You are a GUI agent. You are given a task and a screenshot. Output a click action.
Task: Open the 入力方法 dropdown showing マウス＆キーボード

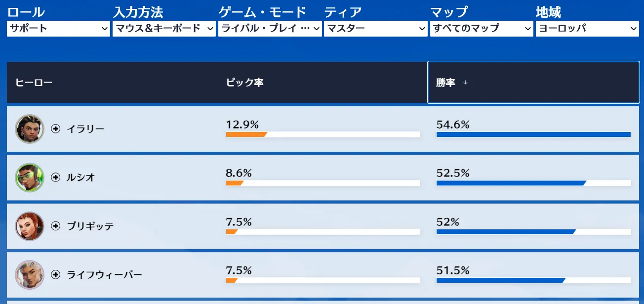[163, 28]
